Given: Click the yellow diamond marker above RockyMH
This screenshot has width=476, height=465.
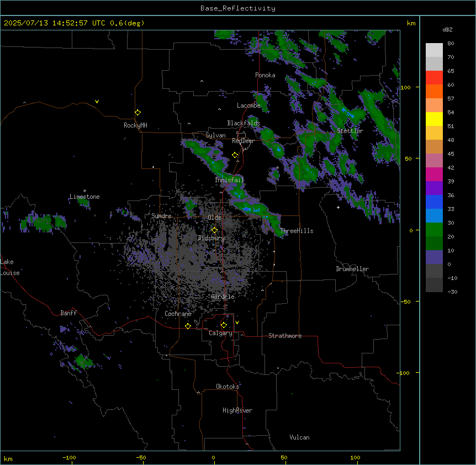Looking at the screenshot, I should tap(137, 113).
